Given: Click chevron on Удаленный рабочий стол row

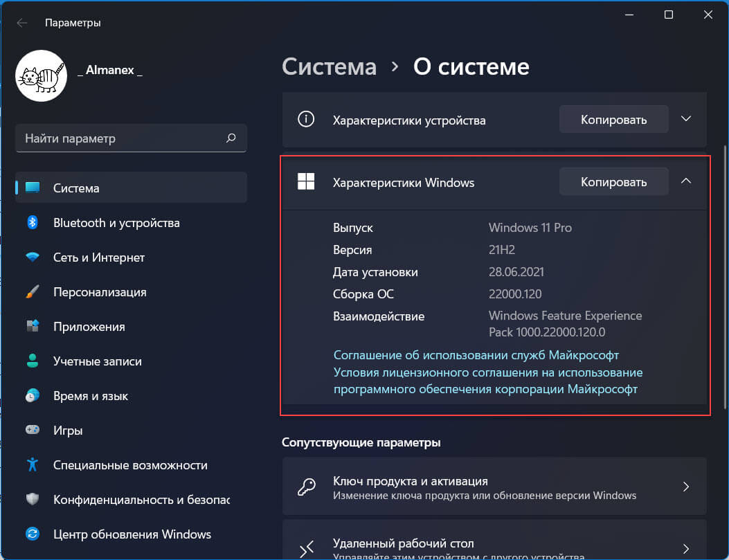Looking at the screenshot, I should pos(686,549).
